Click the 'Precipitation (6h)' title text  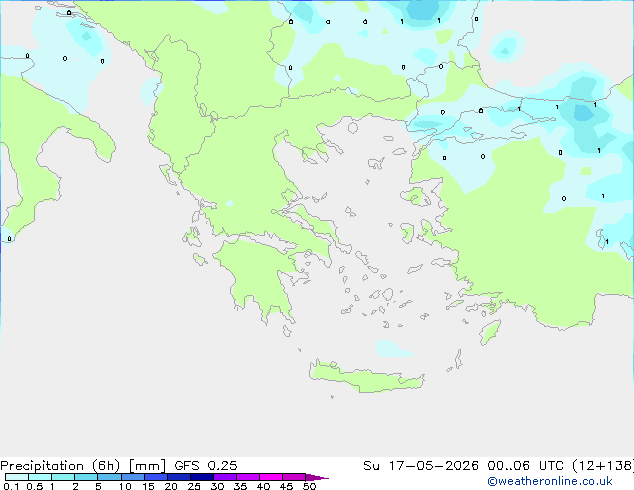(x=60, y=466)
